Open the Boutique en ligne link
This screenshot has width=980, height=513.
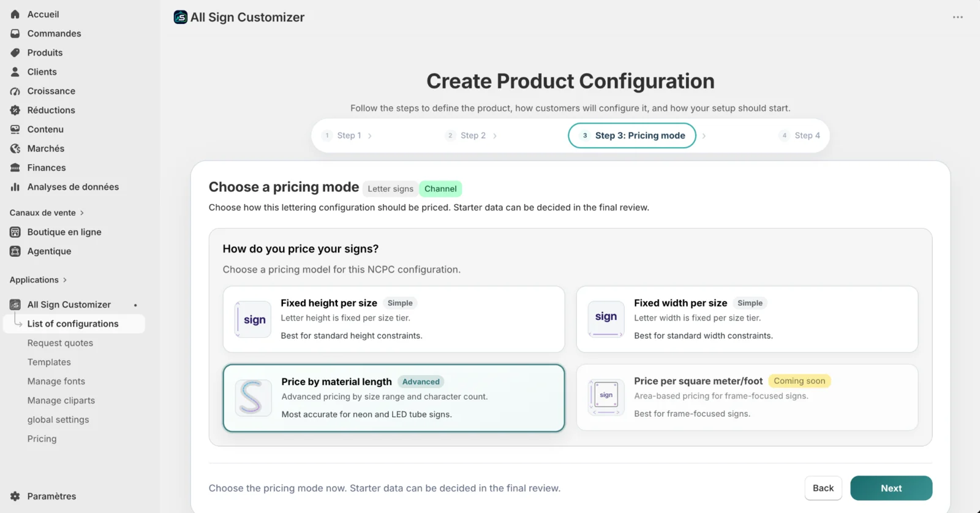pos(64,232)
